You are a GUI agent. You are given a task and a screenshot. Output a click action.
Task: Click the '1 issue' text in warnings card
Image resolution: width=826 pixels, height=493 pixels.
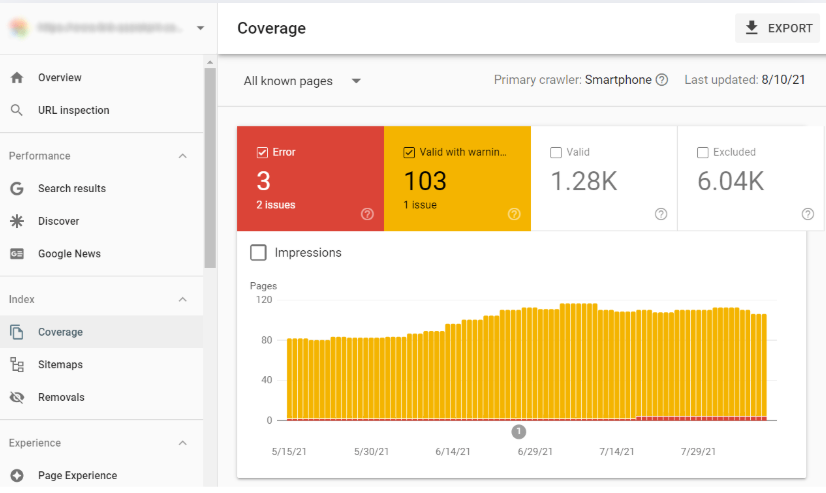pyautogui.click(x=420, y=205)
